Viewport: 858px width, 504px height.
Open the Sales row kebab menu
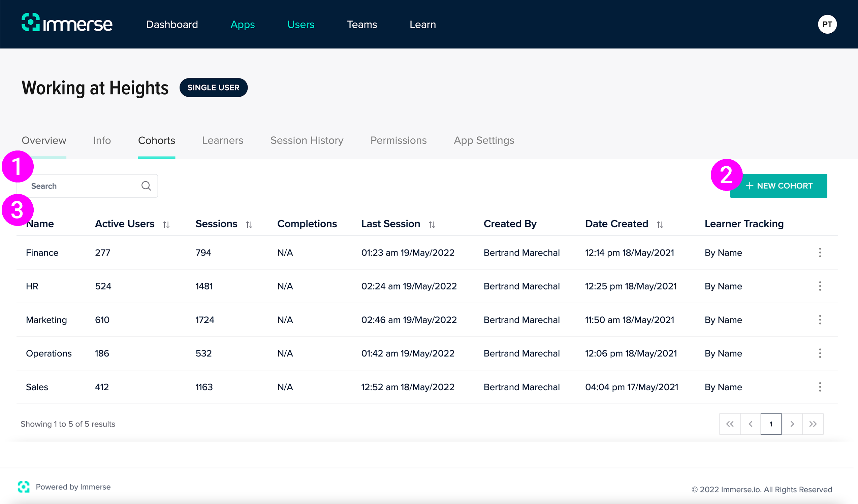coord(820,387)
